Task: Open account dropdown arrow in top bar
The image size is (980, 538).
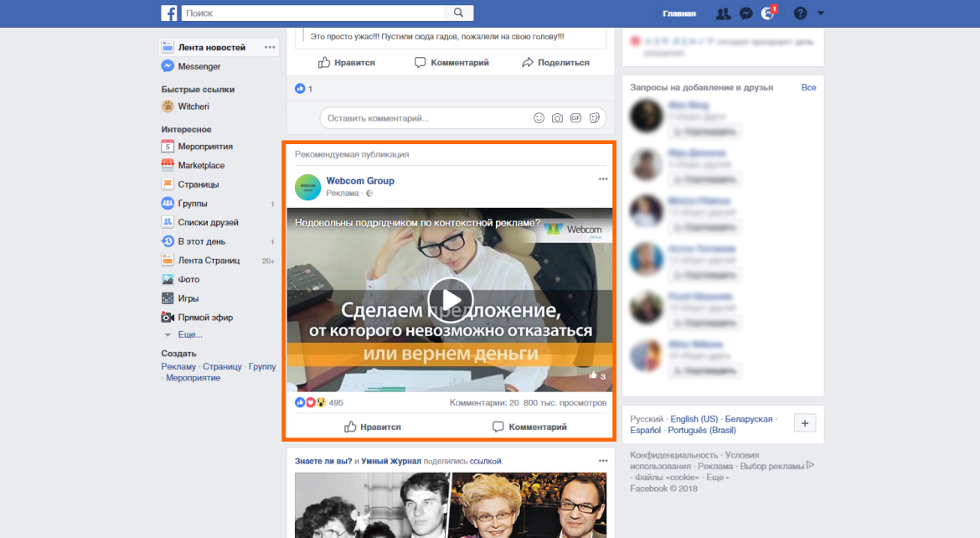Action: [x=821, y=13]
